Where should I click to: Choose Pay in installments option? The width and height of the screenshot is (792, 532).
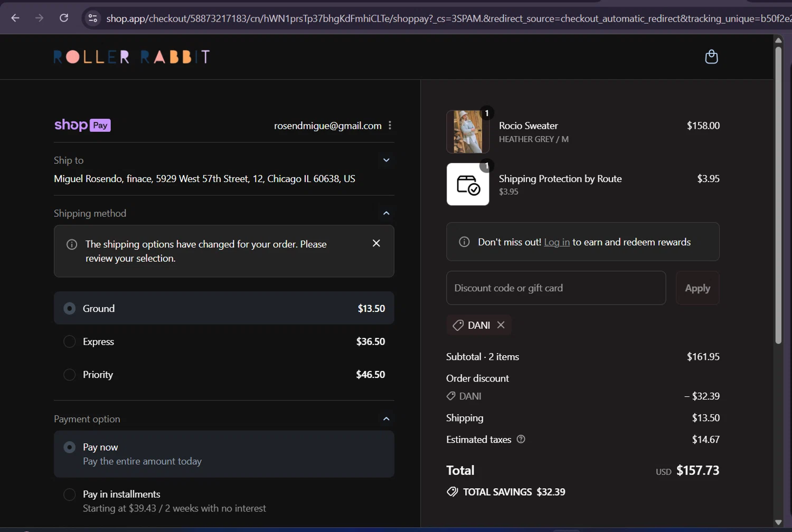[224, 501]
